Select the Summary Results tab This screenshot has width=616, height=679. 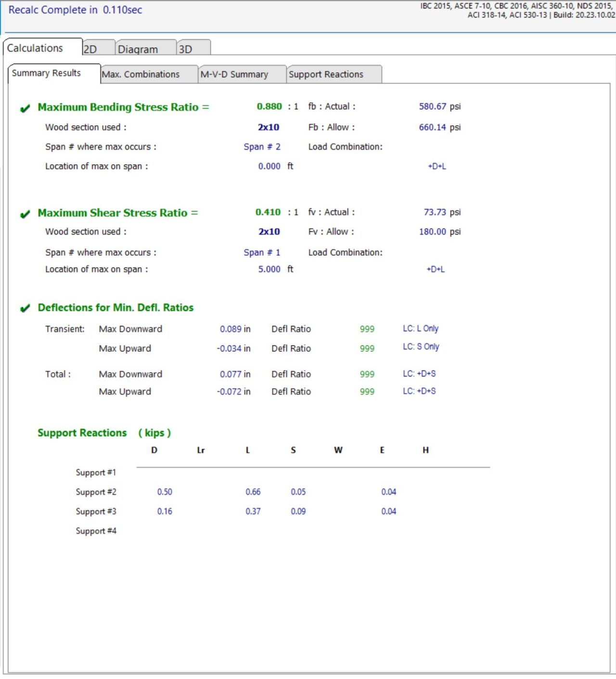[46, 73]
